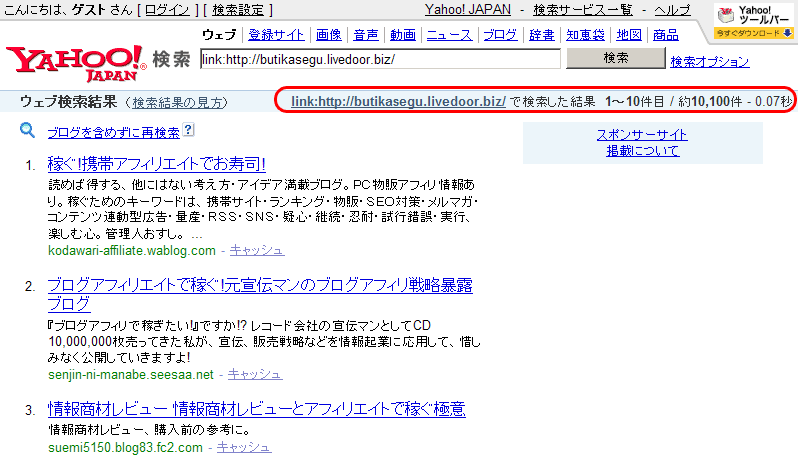Screen dimensions: 798x463
Task: Click the suemi5150.blog83.fc2.com URL text
Action: [125, 448]
